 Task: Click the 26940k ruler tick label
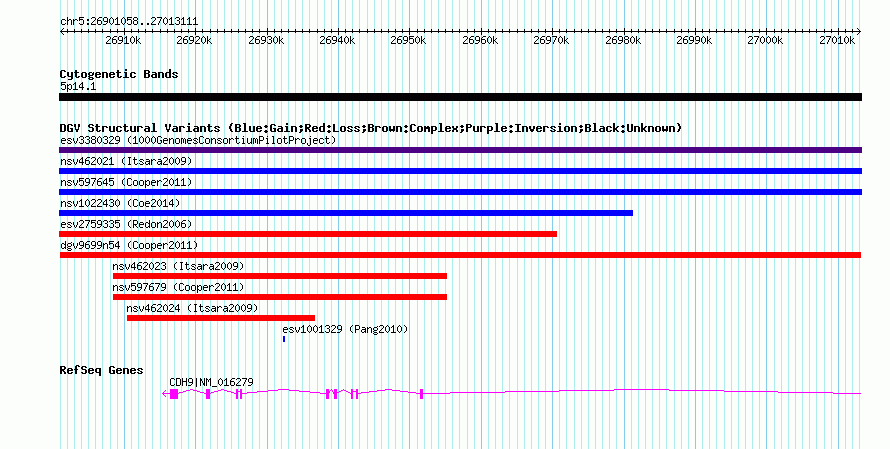point(337,40)
